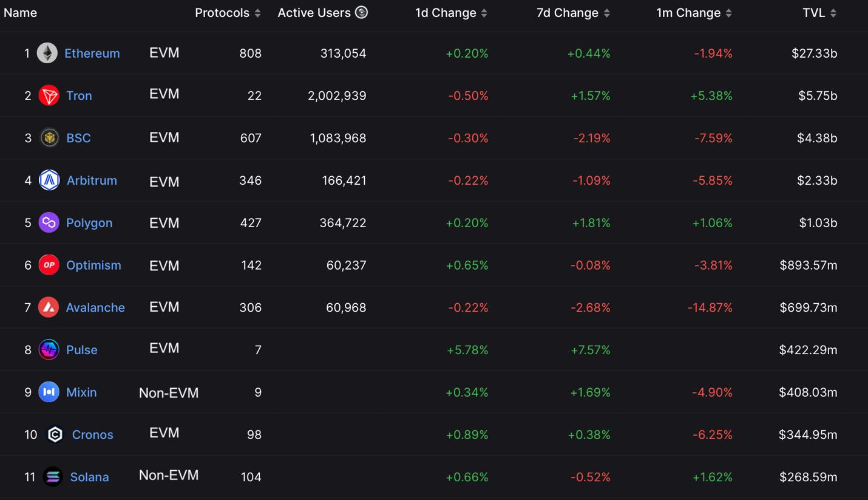Open the Avalanche chain link
The height and width of the screenshot is (500, 868).
[95, 307]
